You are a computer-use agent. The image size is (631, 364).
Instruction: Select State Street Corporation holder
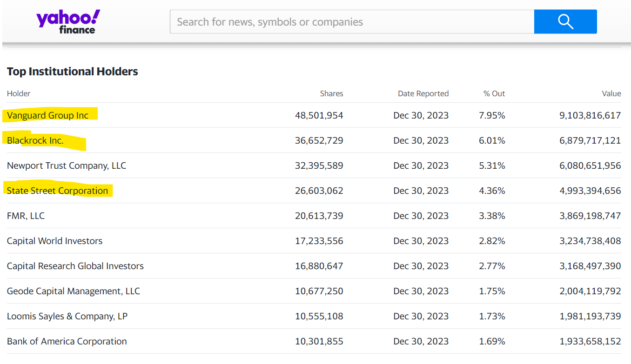point(57,191)
